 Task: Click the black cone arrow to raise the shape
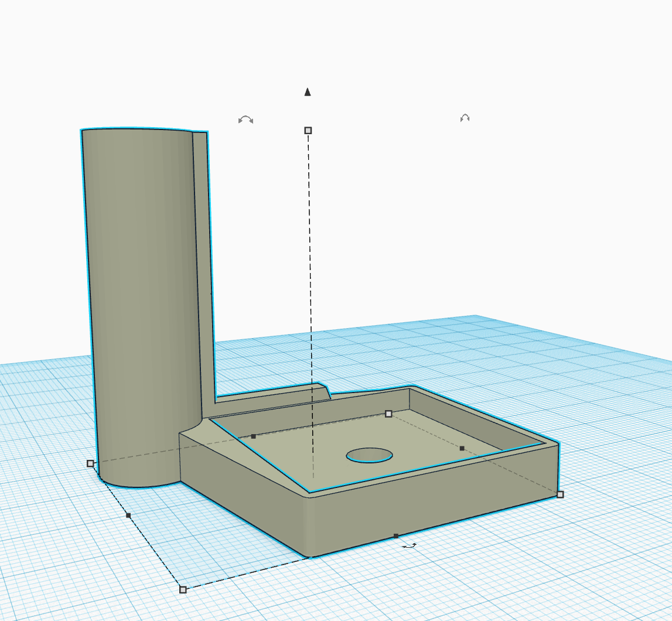pos(306,92)
